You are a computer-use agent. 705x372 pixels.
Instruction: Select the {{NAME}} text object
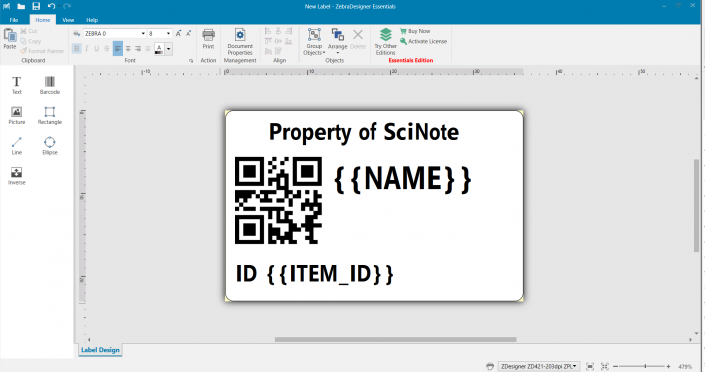[402, 179]
